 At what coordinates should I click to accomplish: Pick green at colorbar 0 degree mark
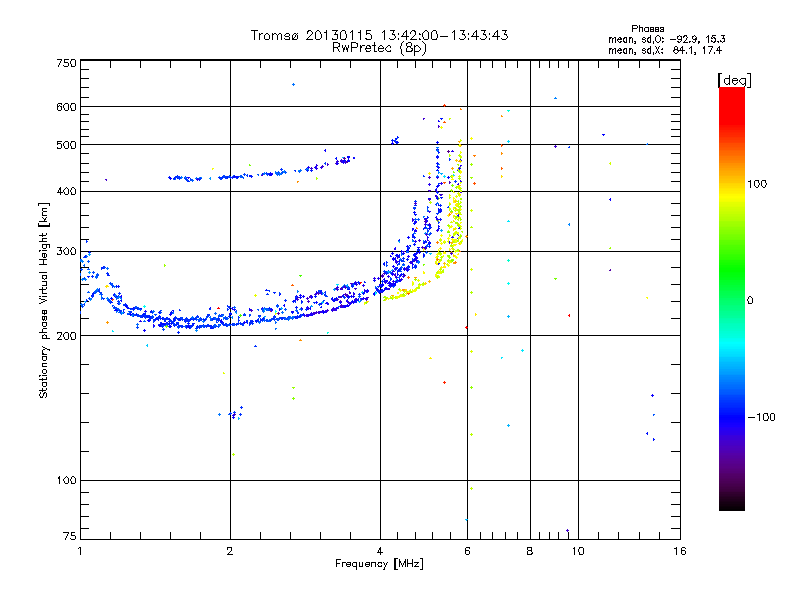[731, 300]
